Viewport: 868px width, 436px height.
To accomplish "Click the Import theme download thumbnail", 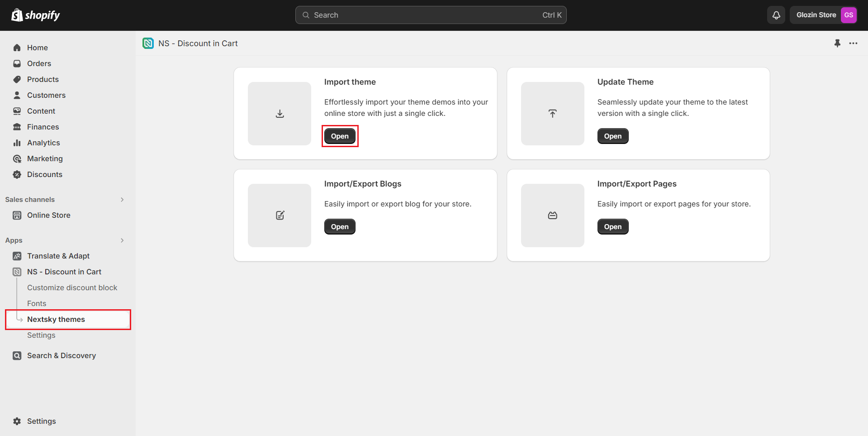I will tap(280, 114).
